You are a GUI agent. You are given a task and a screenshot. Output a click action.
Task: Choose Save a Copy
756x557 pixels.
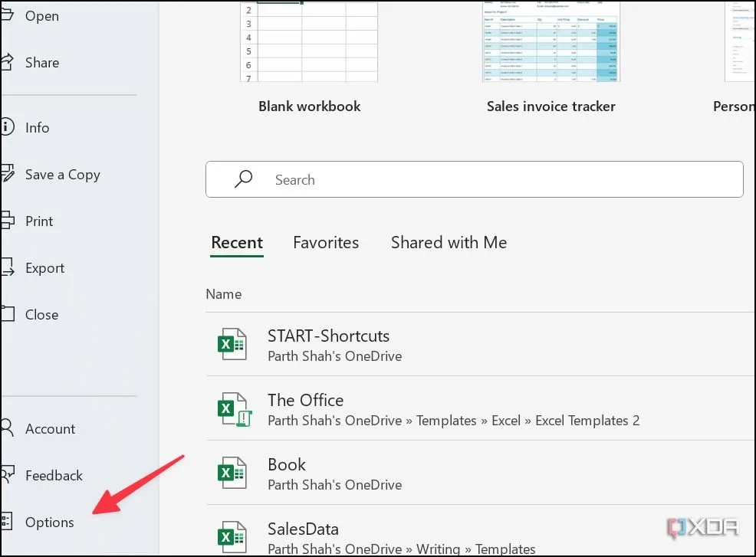(x=62, y=175)
